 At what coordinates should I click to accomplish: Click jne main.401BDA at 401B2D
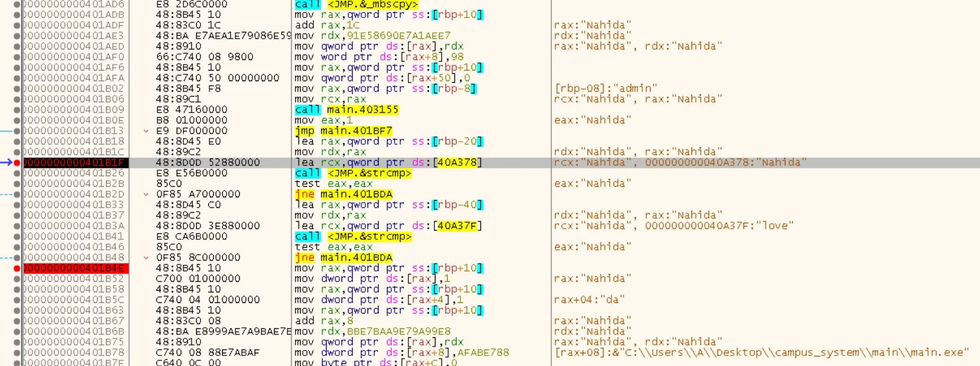click(x=344, y=194)
